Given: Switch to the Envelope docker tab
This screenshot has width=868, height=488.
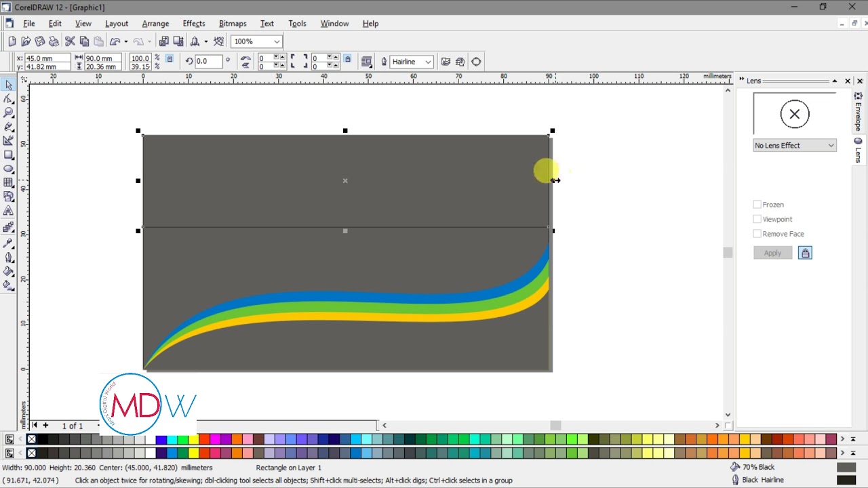Looking at the screenshot, I should (x=858, y=113).
